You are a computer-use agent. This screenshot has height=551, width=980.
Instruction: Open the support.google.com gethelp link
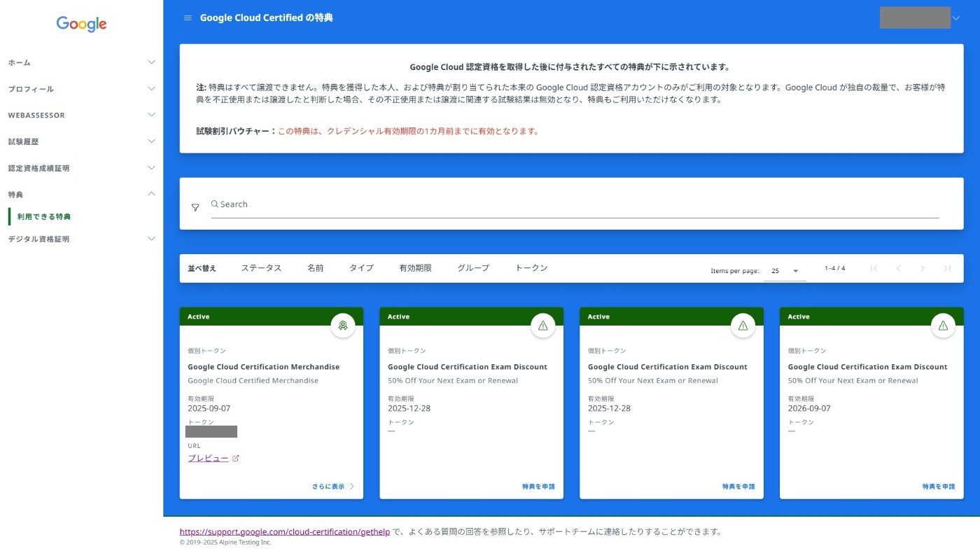(285, 532)
